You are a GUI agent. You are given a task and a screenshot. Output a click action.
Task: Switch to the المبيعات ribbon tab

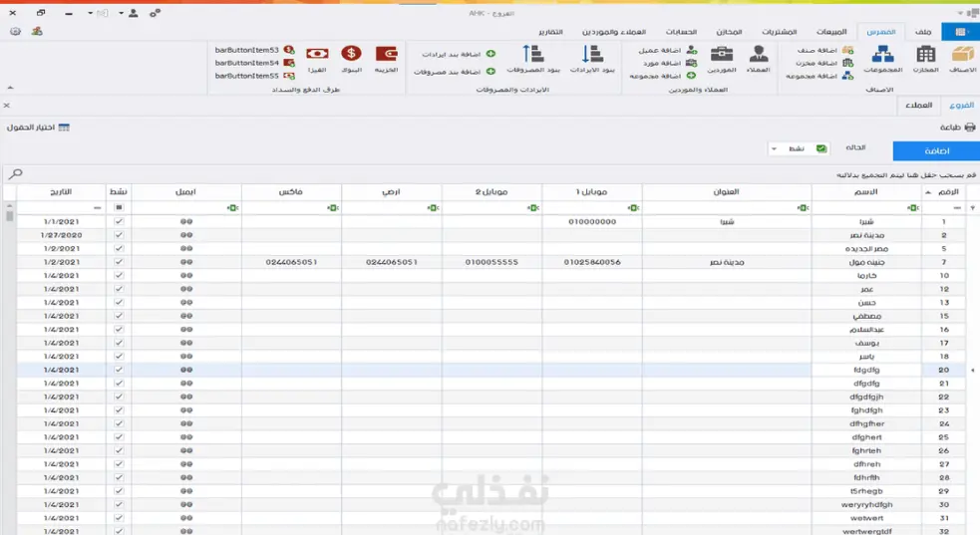pos(831,32)
